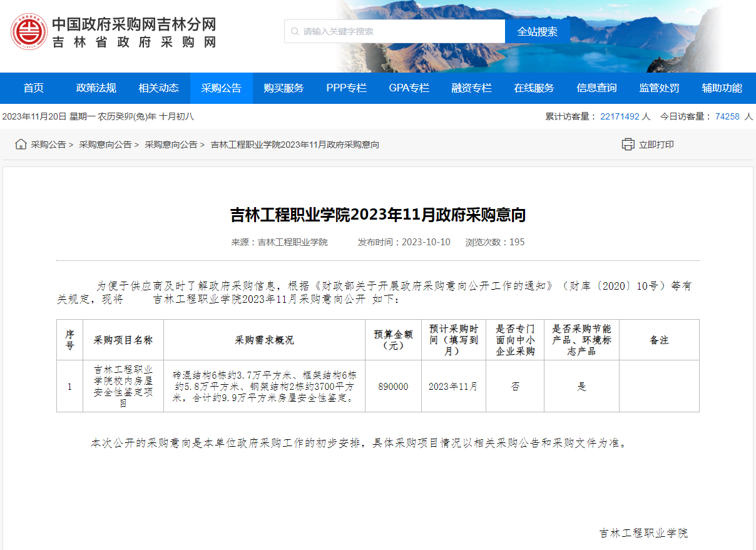Viewport: 756px width, 550px height.
Task: Open the GPA专栏 nav item
Action: pos(409,88)
